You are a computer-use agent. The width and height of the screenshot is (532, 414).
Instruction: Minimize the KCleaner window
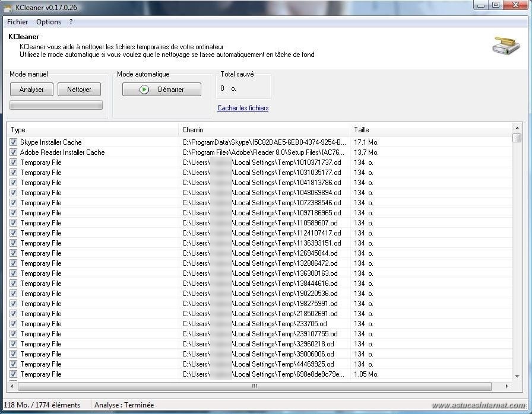480,5
